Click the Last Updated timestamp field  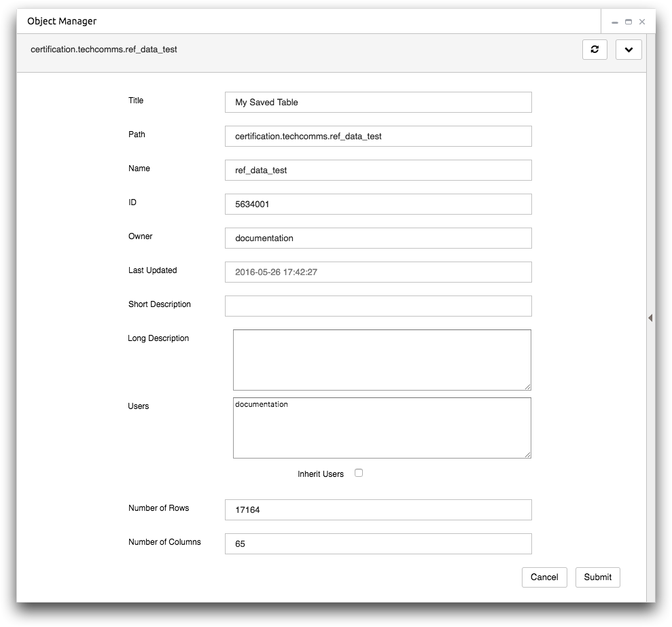378,272
